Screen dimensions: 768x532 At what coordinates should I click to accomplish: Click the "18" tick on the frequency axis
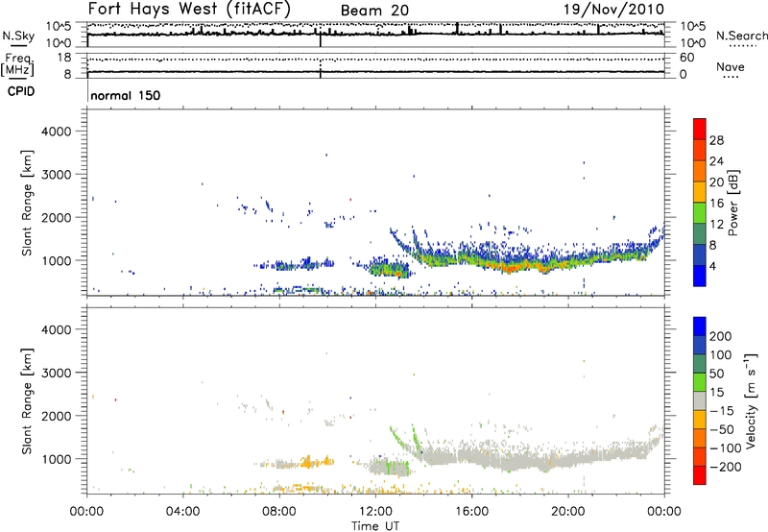point(64,58)
